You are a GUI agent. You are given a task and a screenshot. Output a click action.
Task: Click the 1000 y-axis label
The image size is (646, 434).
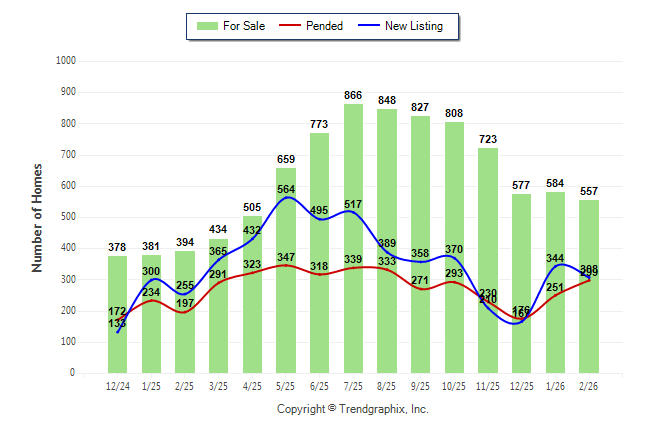pos(65,61)
